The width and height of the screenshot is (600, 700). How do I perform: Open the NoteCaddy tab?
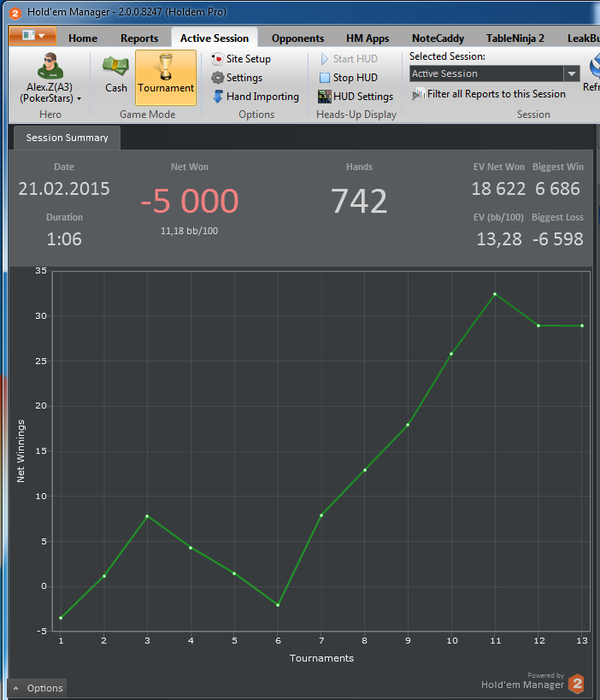pyautogui.click(x=438, y=38)
